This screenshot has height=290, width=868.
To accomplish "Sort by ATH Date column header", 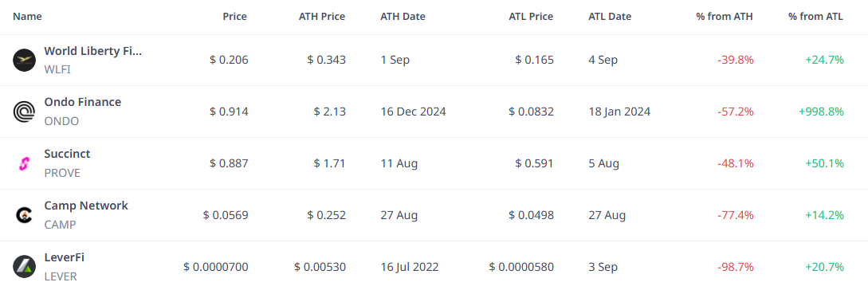I will [403, 17].
